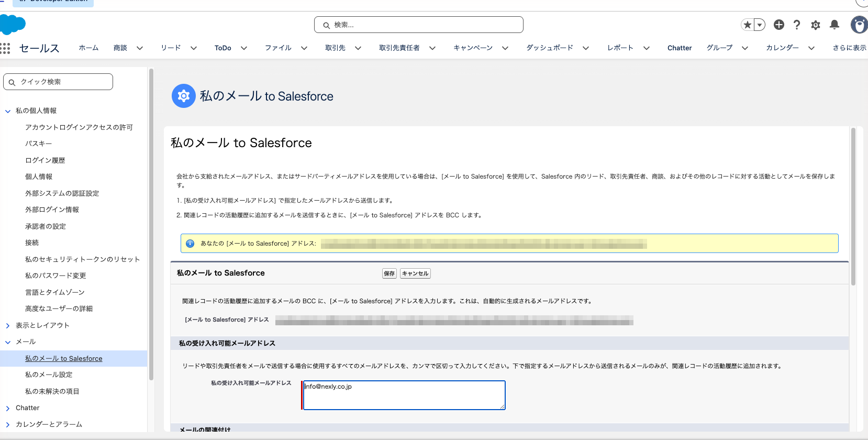Click the main content vertical scrollbar
This screenshot has height=440, width=868.
click(x=853, y=207)
